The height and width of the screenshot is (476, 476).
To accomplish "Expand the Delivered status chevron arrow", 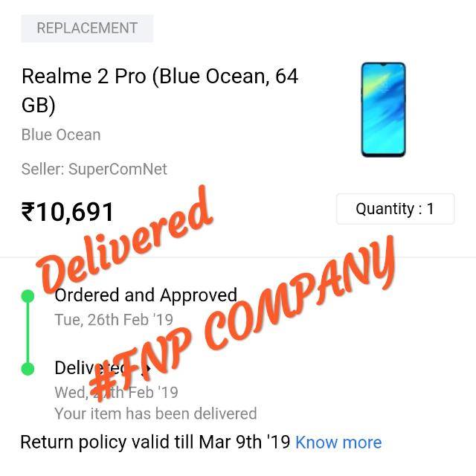I will click(x=147, y=369).
